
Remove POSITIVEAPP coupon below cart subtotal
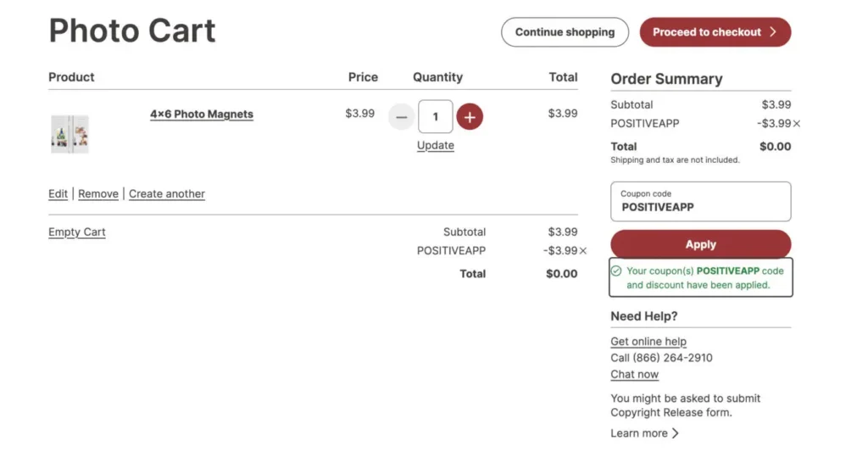[583, 251]
